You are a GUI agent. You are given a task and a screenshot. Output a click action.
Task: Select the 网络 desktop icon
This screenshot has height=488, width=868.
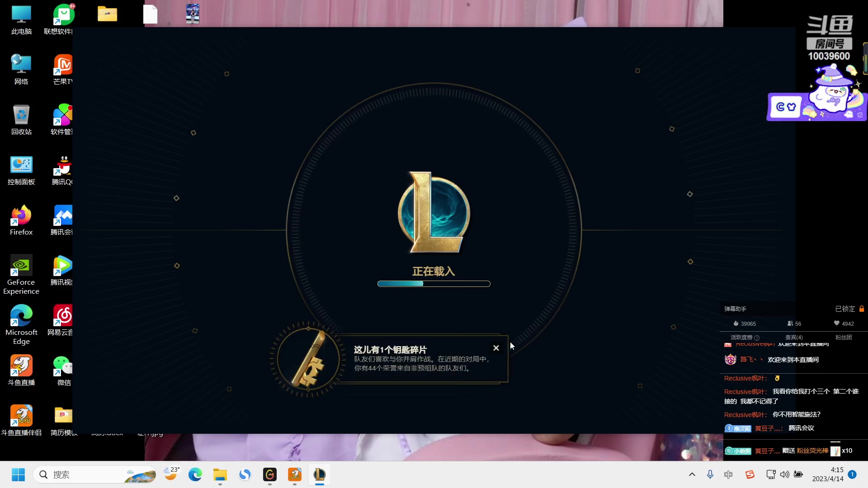(x=21, y=70)
